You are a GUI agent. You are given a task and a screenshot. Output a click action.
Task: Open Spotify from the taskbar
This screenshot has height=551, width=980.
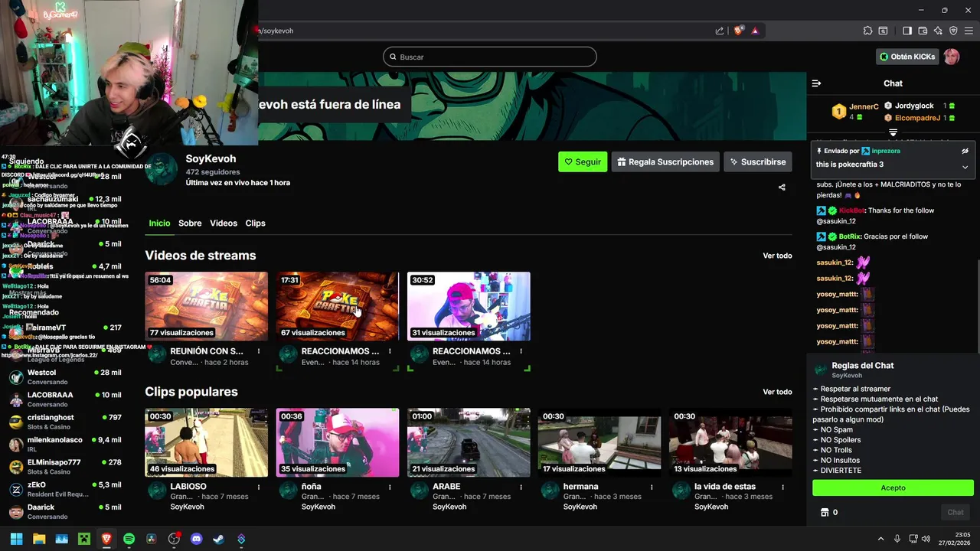coord(129,539)
